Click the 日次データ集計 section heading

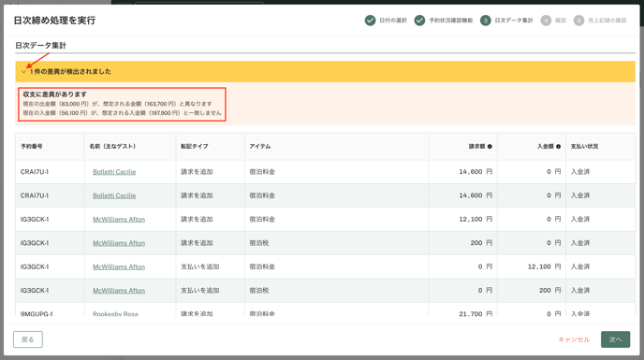40,46
